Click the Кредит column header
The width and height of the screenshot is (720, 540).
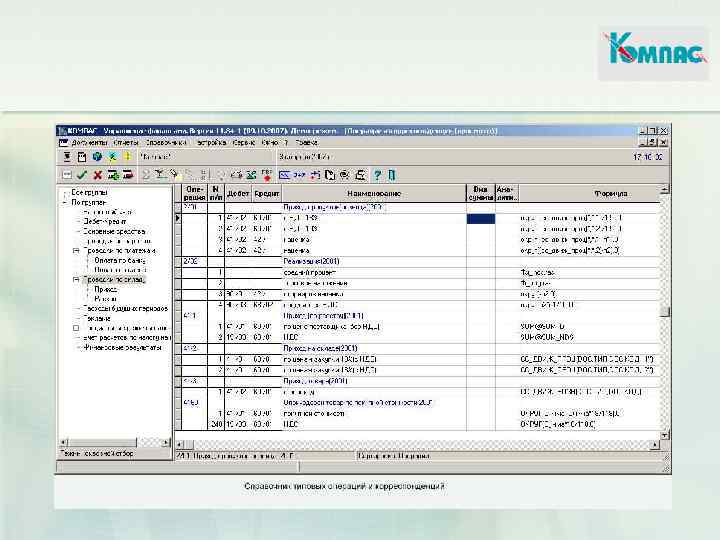click(267, 193)
